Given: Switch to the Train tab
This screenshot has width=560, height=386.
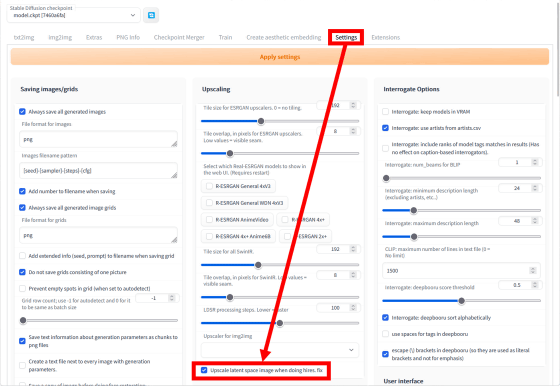Looking at the screenshot, I should (x=225, y=37).
